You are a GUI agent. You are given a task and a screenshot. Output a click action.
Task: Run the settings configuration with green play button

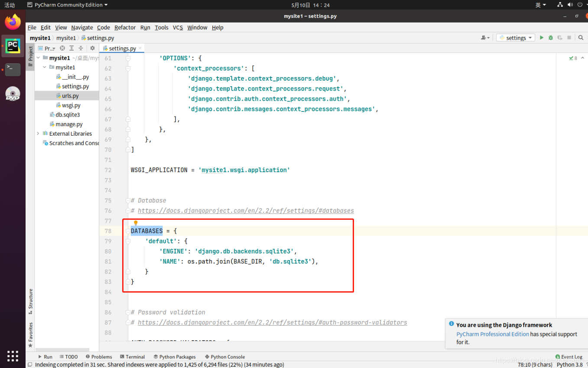pyautogui.click(x=541, y=38)
